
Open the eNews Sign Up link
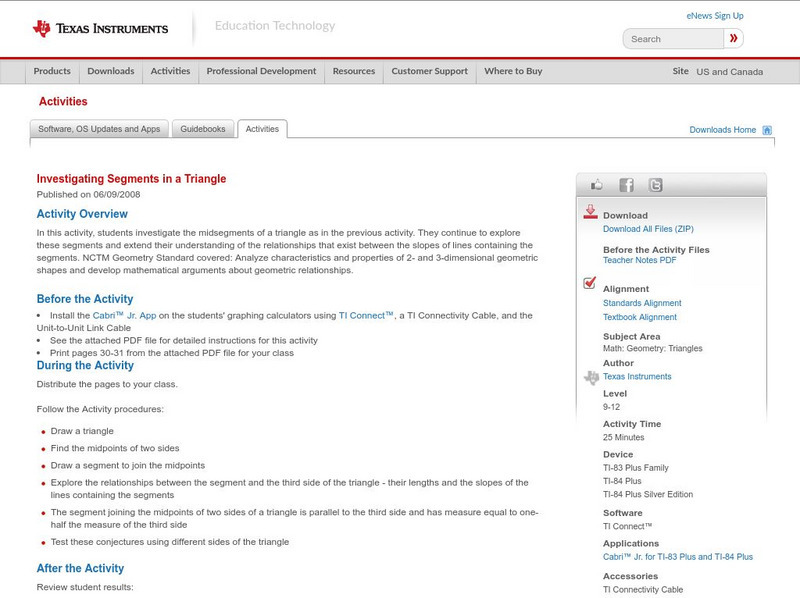(x=715, y=16)
